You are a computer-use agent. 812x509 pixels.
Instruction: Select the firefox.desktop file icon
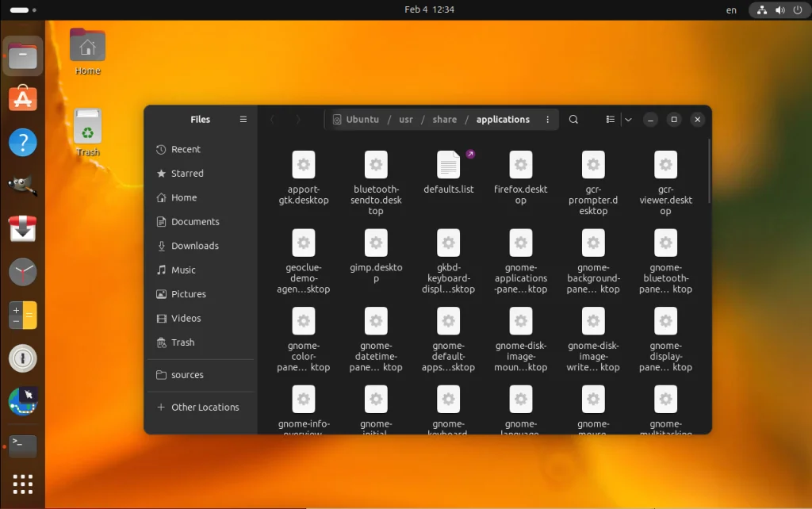(520, 165)
